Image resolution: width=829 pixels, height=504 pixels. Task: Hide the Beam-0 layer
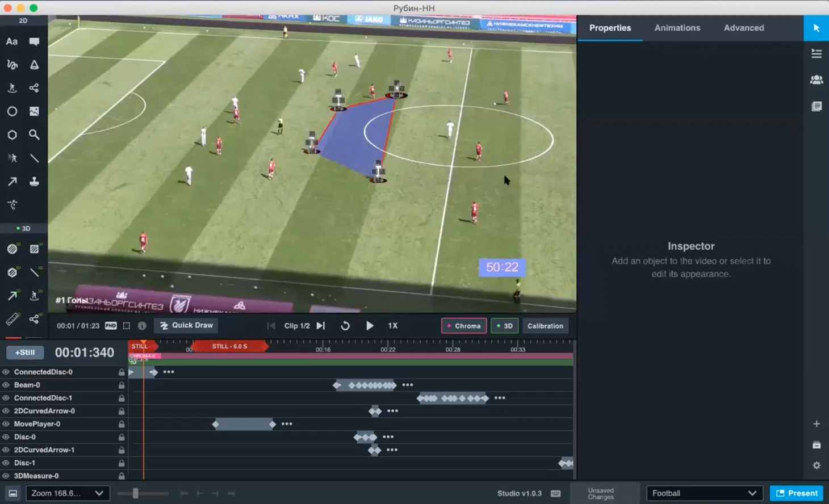(6, 385)
